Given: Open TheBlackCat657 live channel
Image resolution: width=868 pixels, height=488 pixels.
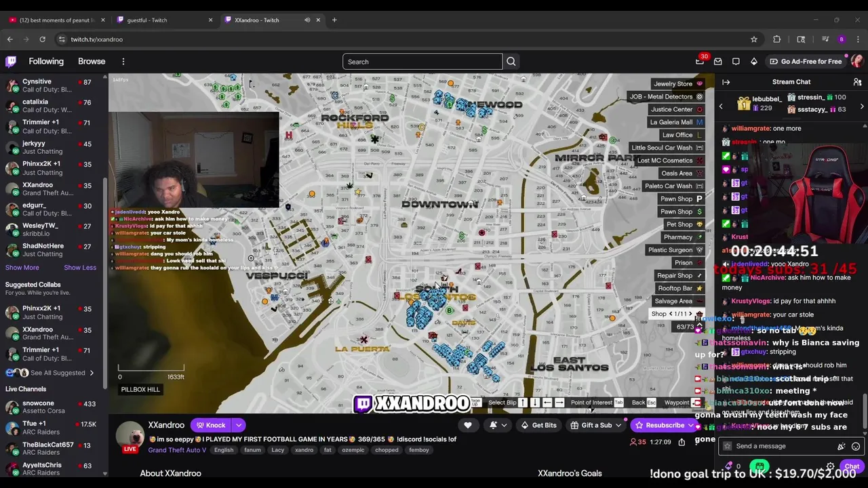Looking at the screenshot, I should tap(52, 449).
